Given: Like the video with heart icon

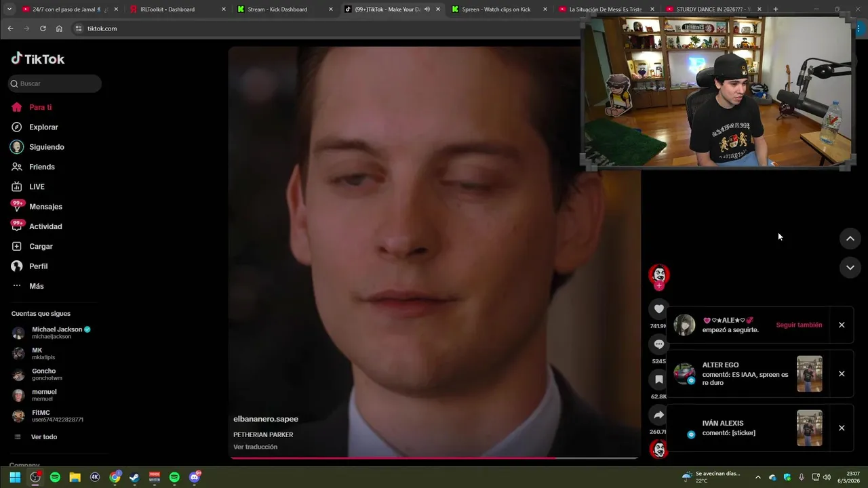Looking at the screenshot, I should tap(658, 309).
